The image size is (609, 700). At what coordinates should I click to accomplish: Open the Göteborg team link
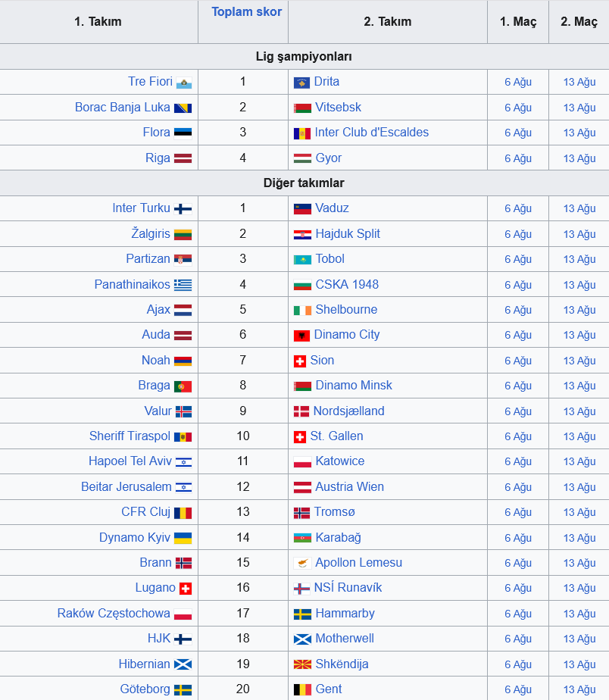click(x=145, y=689)
